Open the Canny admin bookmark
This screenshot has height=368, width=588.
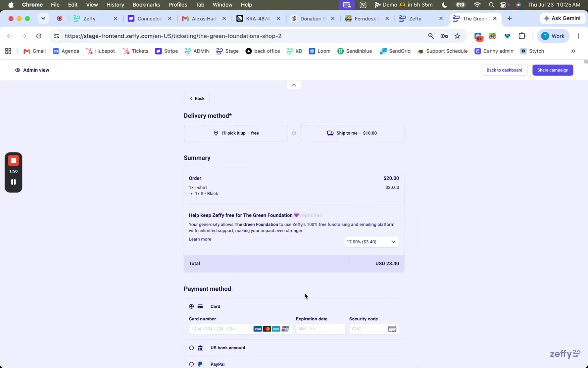[494, 51]
